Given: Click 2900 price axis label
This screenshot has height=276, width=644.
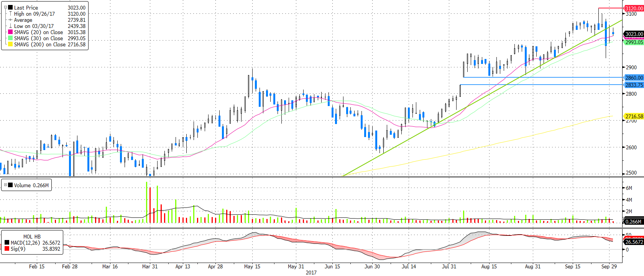Looking at the screenshot, I should pyautogui.click(x=631, y=67).
